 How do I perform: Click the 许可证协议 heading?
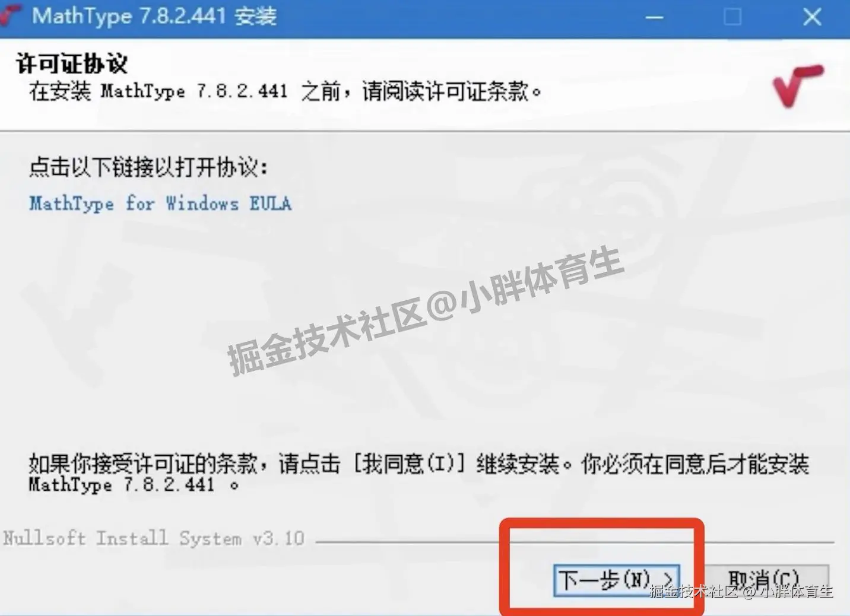coord(72,63)
